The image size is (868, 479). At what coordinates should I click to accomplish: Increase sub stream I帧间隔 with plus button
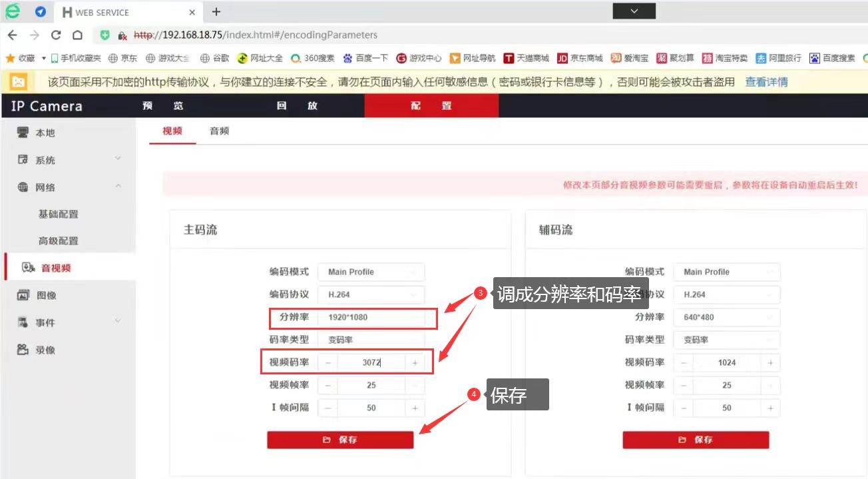click(770, 408)
